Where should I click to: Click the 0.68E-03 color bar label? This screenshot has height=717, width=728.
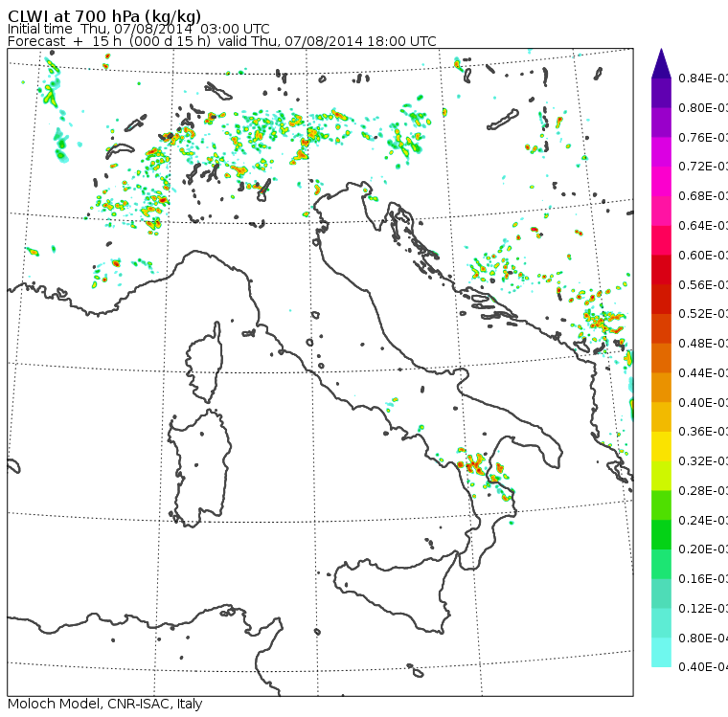click(x=703, y=196)
